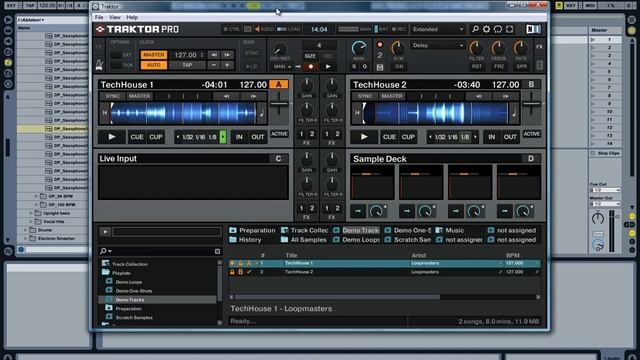The height and width of the screenshot is (360, 640).
Task: Click clock tempo bend left arrow
Action: coord(214,55)
